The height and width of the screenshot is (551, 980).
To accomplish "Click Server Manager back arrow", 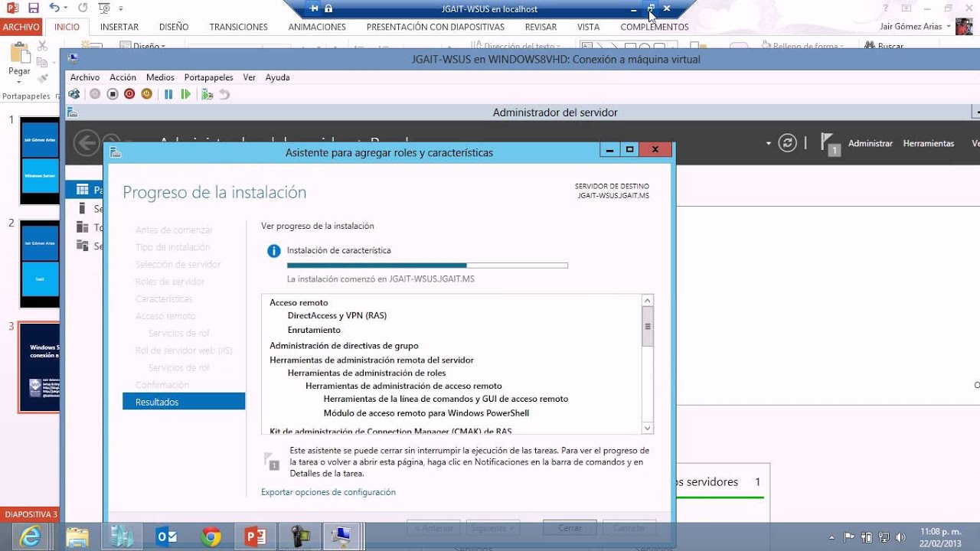I will coord(86,143).
